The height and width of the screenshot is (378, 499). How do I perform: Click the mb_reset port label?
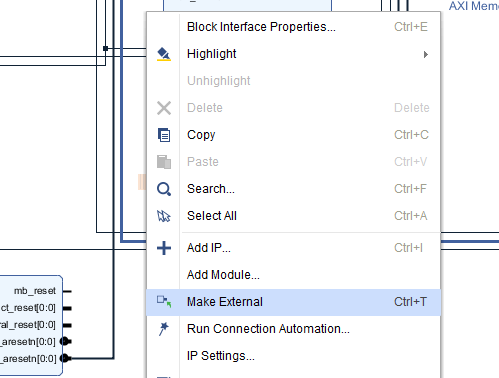(x=35, y=291)
